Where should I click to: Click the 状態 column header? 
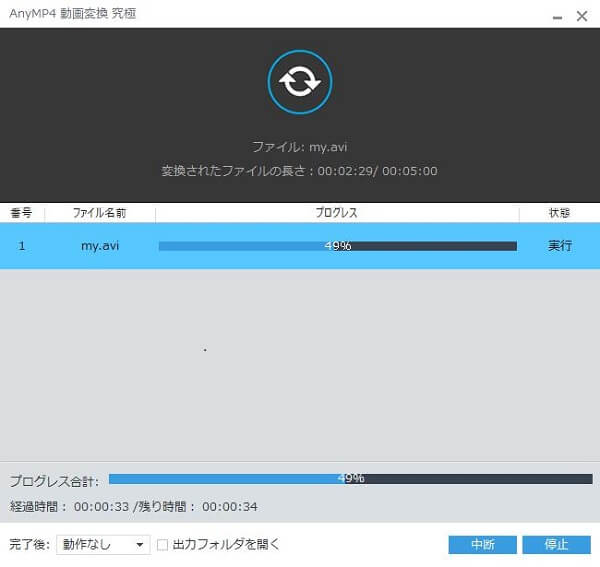pos(559,213)
